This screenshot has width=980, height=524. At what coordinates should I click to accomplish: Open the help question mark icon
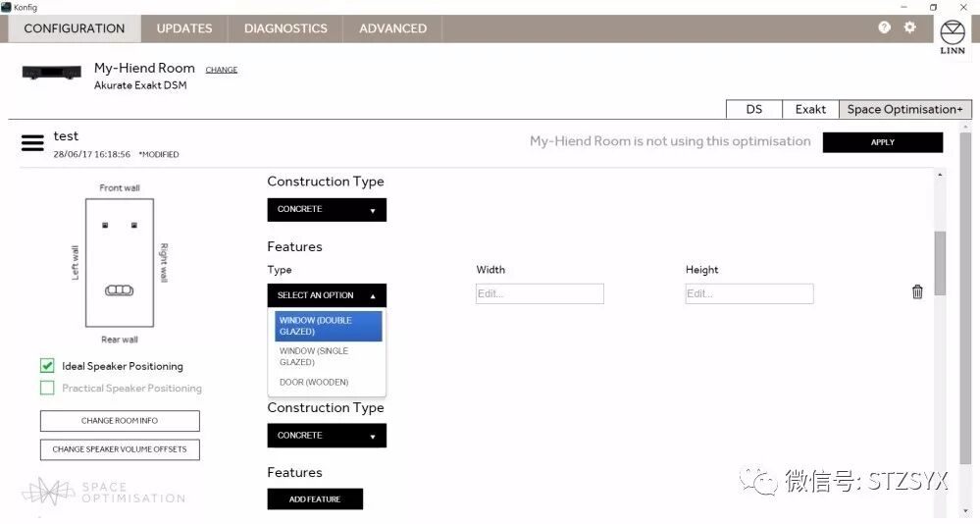[x=884, y=27]
